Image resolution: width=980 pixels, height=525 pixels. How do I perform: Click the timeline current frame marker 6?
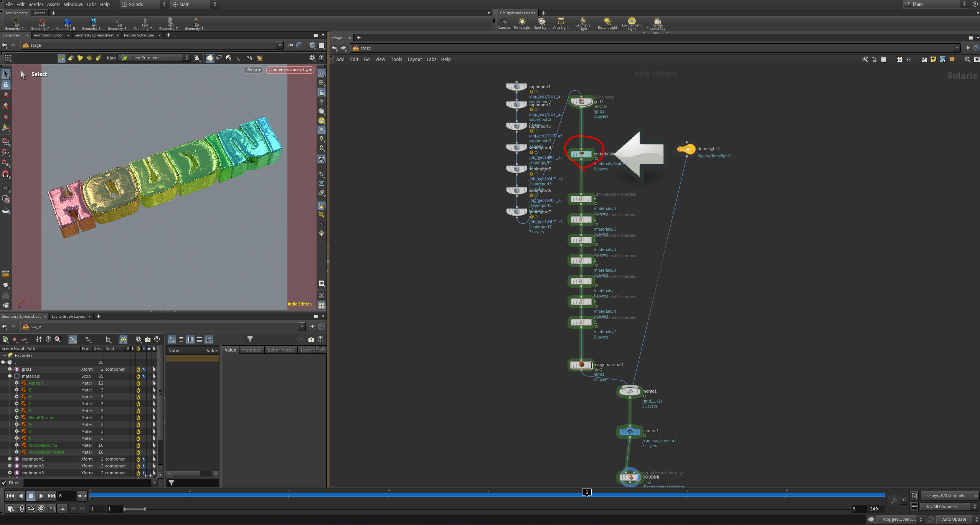pos(586,492)
